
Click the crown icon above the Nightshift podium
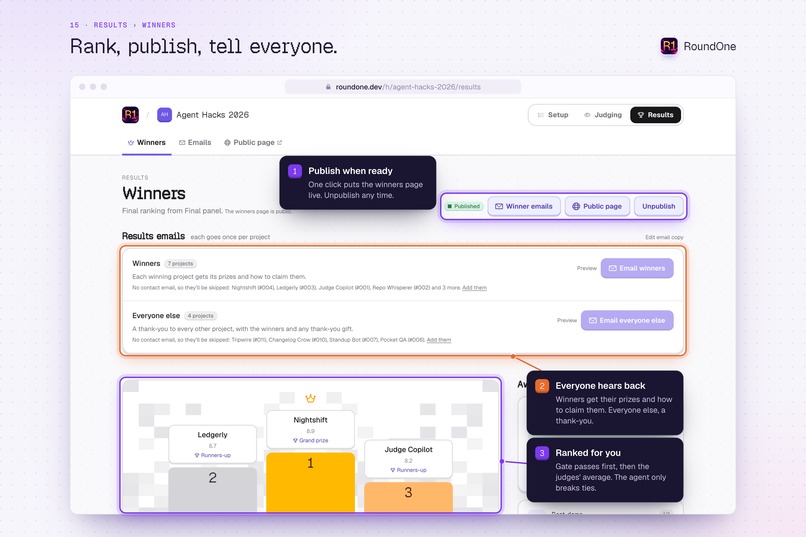[310, 398]
